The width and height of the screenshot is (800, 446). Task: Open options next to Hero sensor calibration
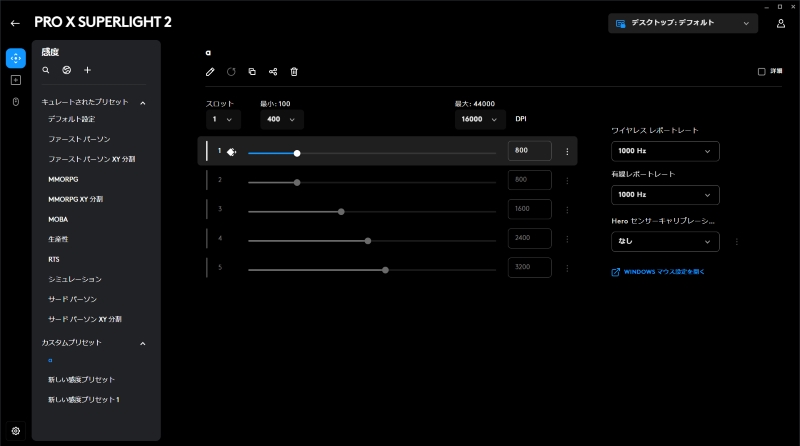pyautogui.click(x=736, y=242)
